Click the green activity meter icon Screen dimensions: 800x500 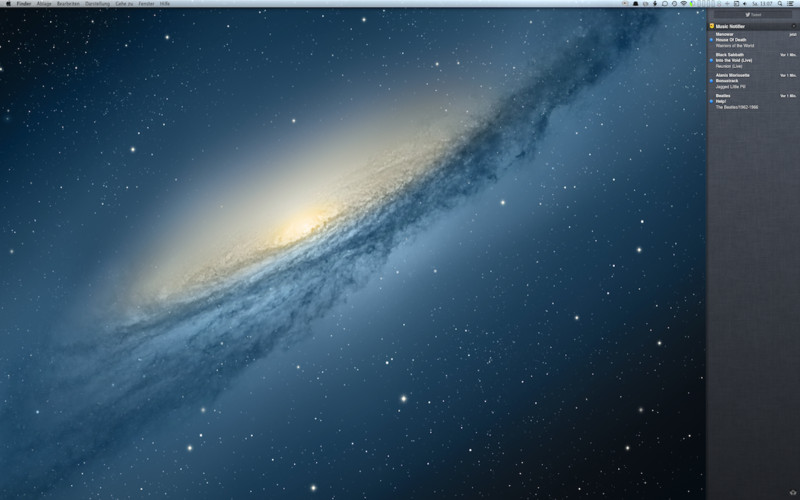pyautogui.click(x=692, y=4)
